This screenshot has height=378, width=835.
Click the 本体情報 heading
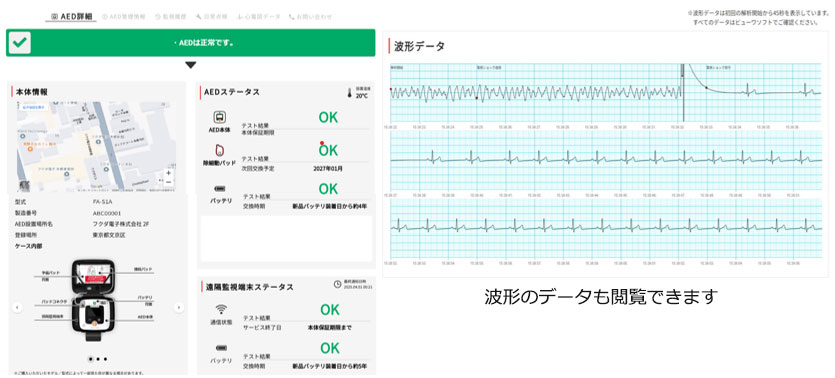click(x=31, y=92)
